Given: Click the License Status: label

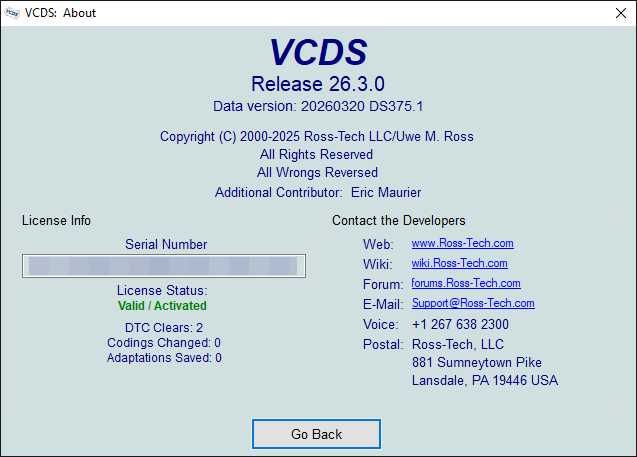Looking at the screenshot, I should coord(162,290).
